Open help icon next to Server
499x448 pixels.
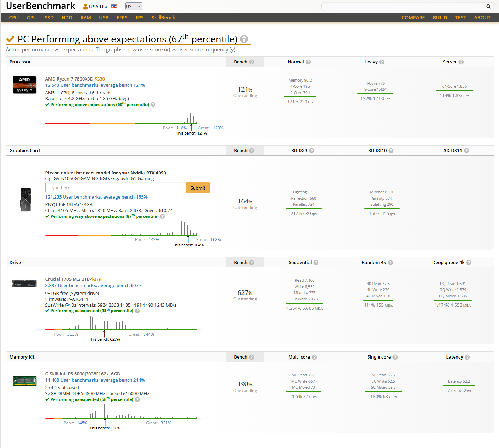pos(461,62)
